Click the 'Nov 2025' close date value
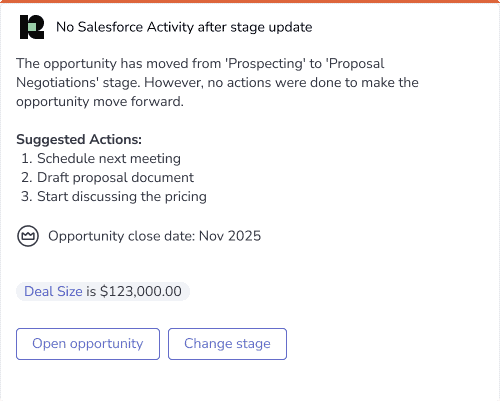This screenshot has width=500, height=401. point(230,236)
